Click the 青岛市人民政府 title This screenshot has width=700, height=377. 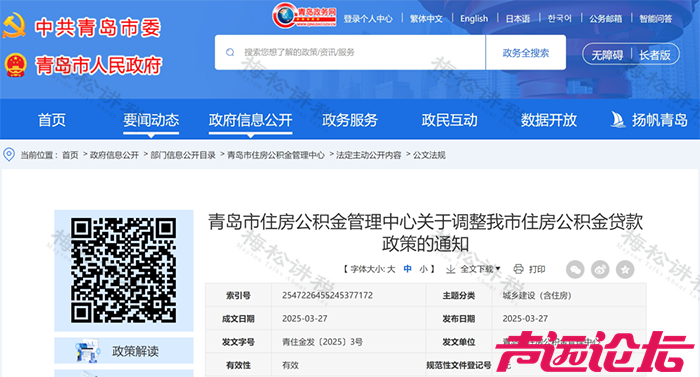tap(98, 65)
